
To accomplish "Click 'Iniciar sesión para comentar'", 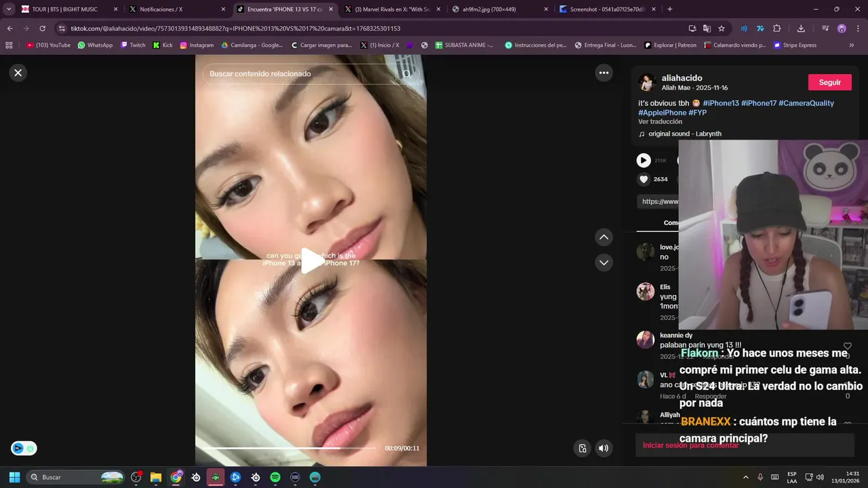I will pyautogui.click(x=690, y=445).
